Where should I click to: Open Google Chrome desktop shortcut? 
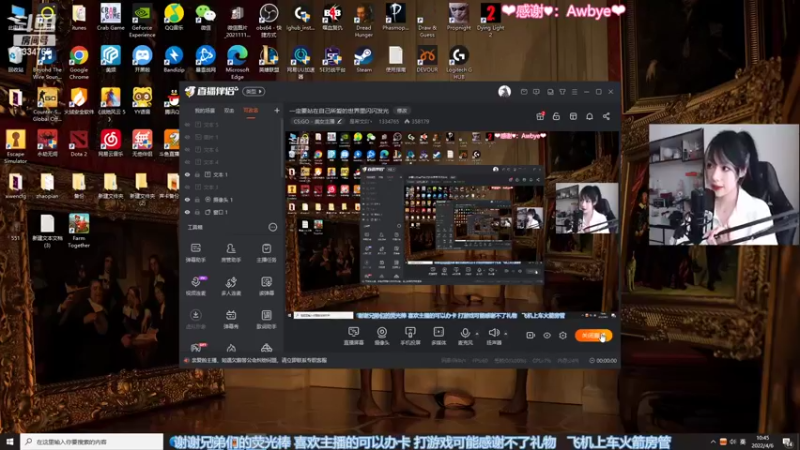click(79, 63)
